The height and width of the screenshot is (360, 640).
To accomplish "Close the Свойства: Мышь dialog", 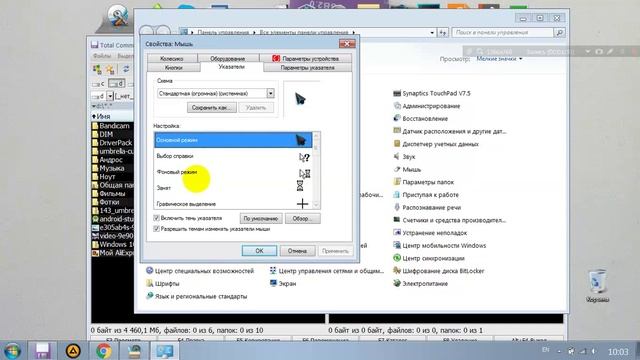I will 347,44.
